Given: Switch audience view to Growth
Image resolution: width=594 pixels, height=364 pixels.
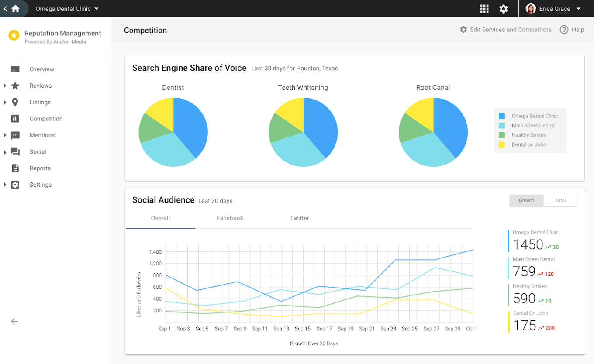Looking at the screenshot, I should [526, 200].
